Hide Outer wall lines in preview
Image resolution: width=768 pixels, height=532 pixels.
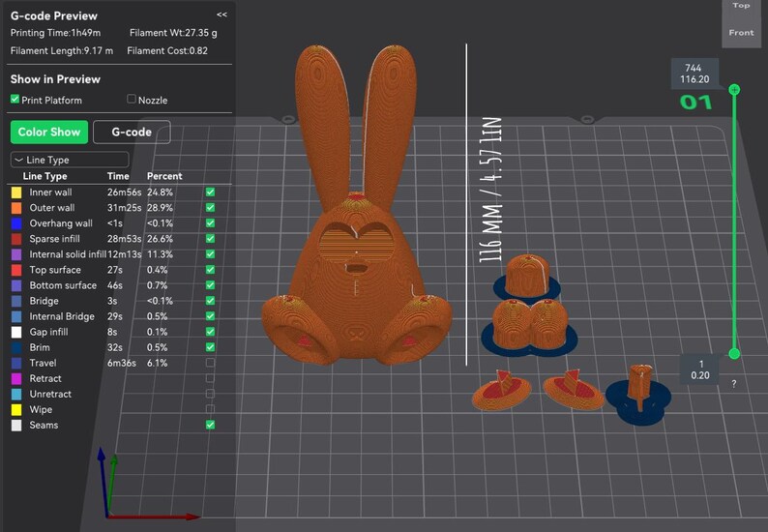click(x=210, y=208)
